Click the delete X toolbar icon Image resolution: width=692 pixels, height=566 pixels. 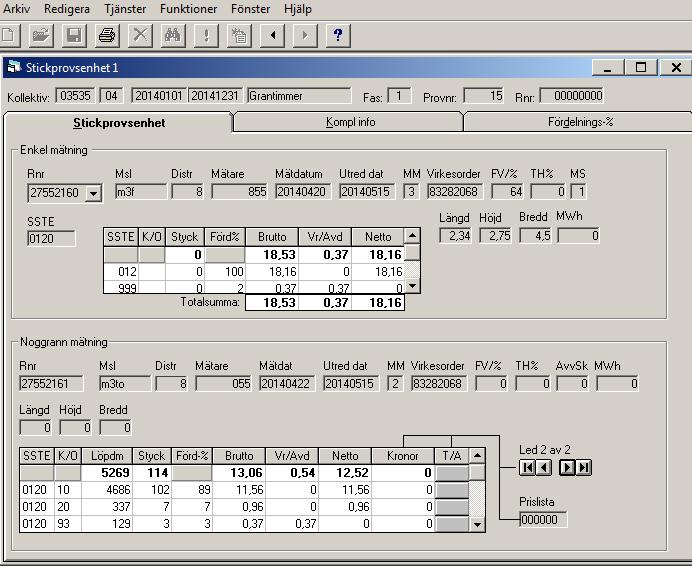(140, 35)
